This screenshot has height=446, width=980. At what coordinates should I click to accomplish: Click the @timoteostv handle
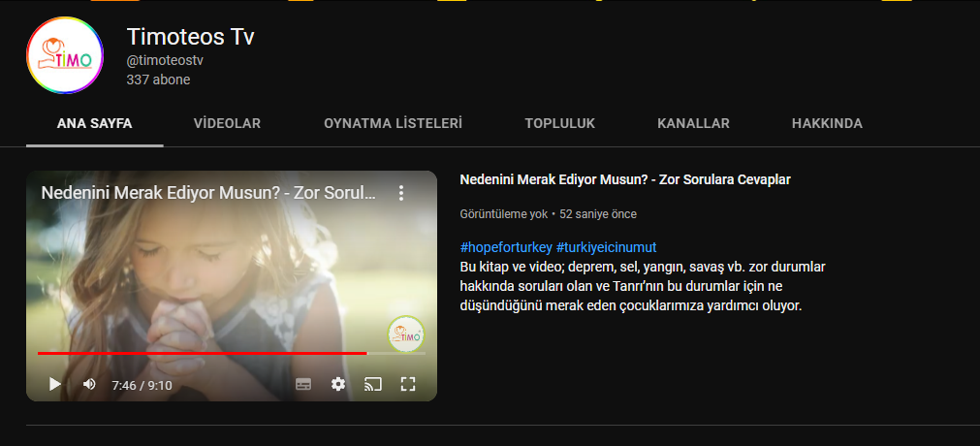(x=165, y=61)
